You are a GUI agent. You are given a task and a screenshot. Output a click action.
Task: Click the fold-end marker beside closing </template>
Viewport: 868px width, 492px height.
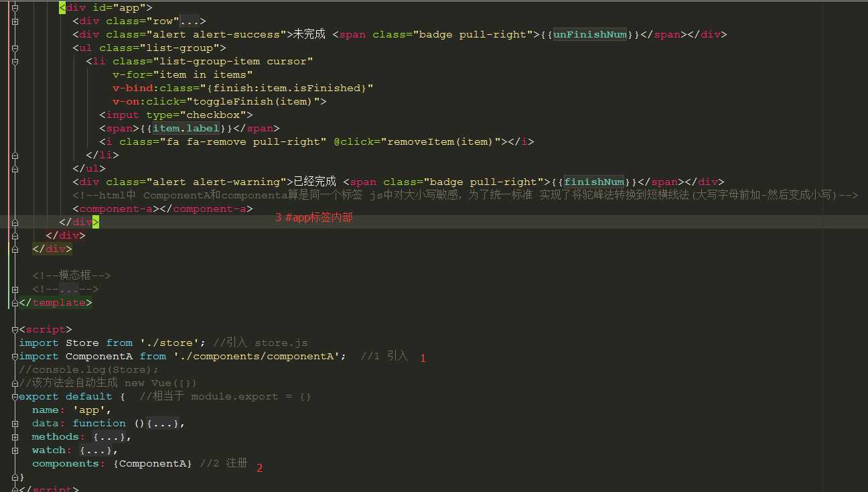coord(15,303)
